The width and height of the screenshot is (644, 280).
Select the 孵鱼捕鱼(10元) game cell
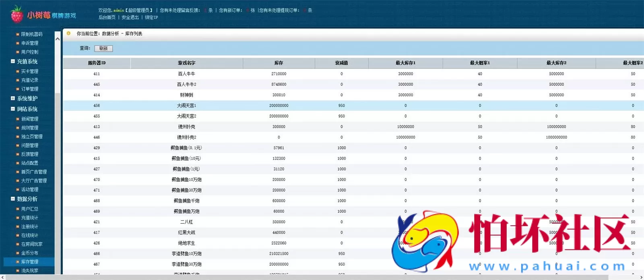(186, 158)
